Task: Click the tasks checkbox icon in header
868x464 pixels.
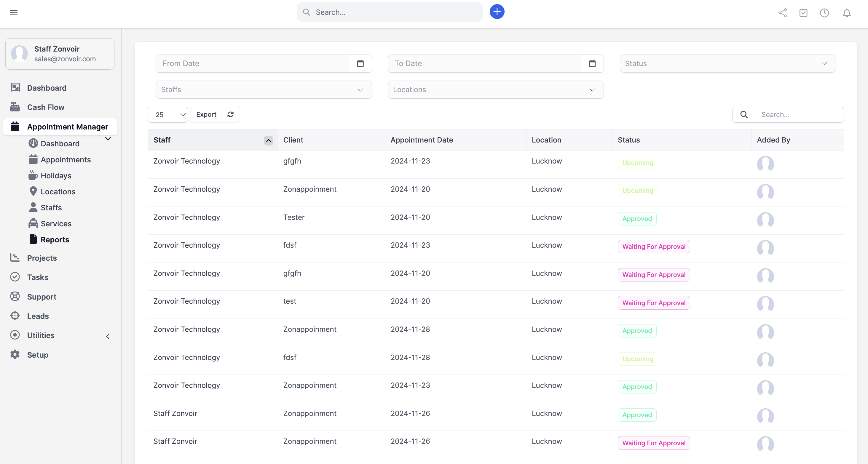Action: coord(803,13)
